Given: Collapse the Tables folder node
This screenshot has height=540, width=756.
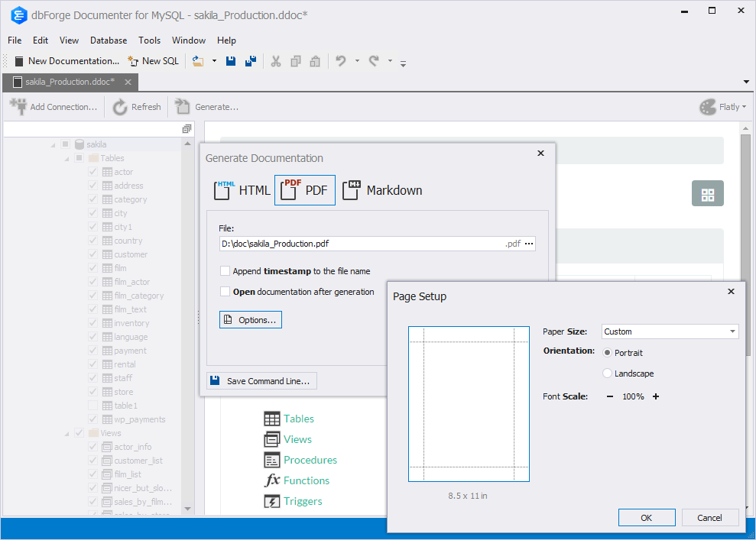Looking at the screenshot, I should pyautogui.click(x=67, y=158).
